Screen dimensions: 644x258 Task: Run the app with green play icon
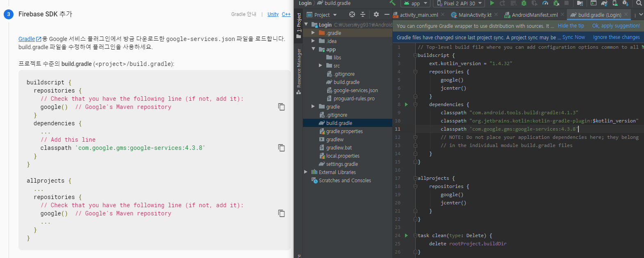pos(492,3)
